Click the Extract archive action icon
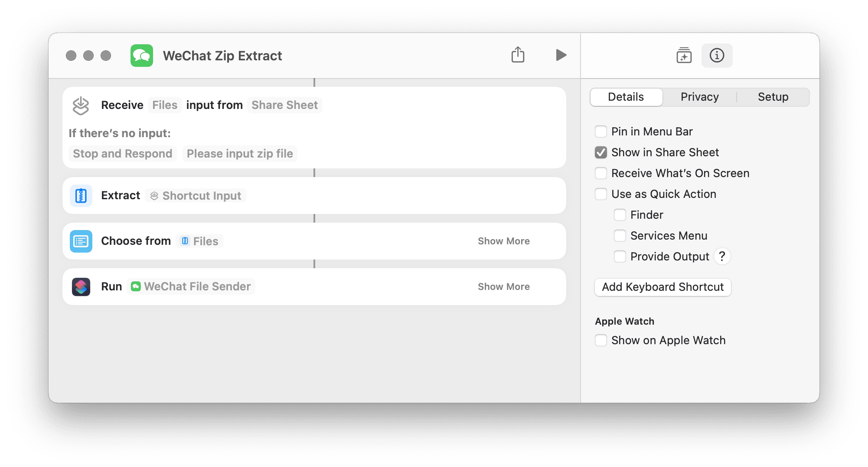Screen dimensions: 868x467 [81, 196]
